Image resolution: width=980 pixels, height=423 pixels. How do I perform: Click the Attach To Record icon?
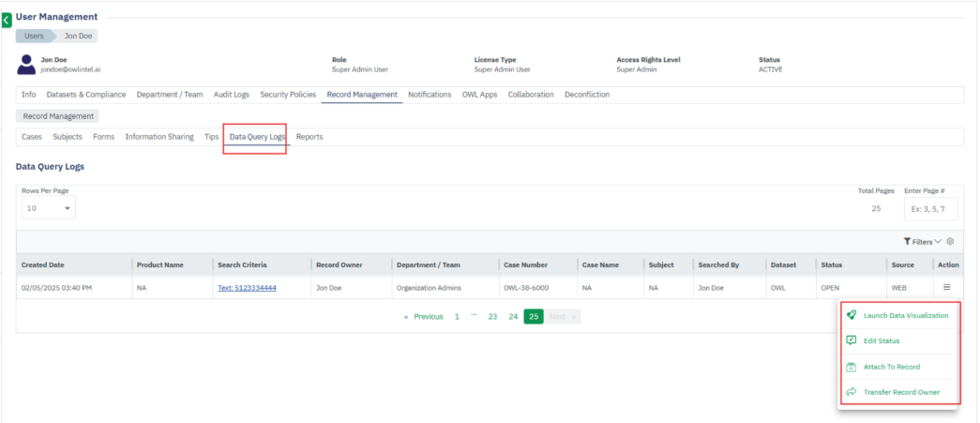click(x=852, y=367)
